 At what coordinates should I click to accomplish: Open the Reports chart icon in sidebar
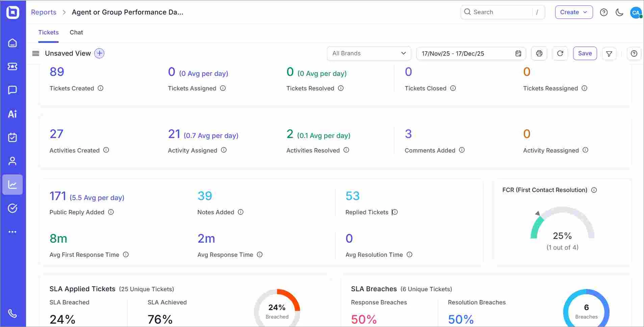coord(12,185)
